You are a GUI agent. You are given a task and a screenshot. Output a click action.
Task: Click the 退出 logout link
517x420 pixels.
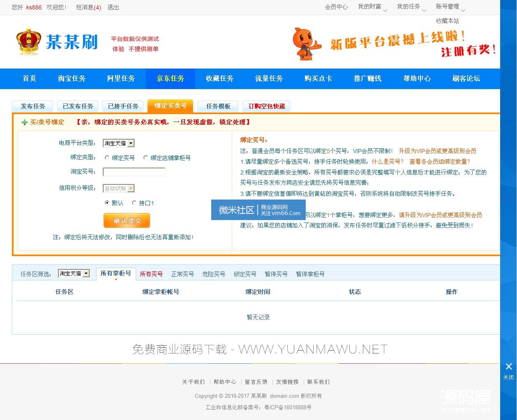click(113, 7)
